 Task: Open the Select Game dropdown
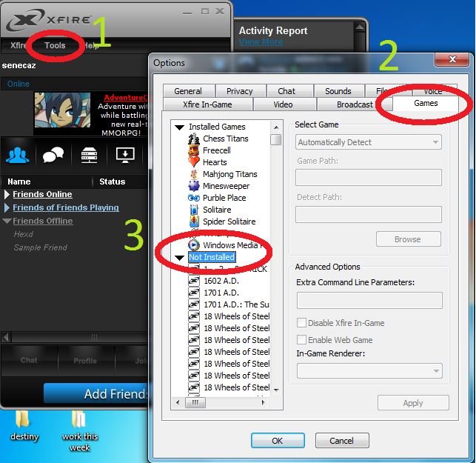(x=368, y=142)
